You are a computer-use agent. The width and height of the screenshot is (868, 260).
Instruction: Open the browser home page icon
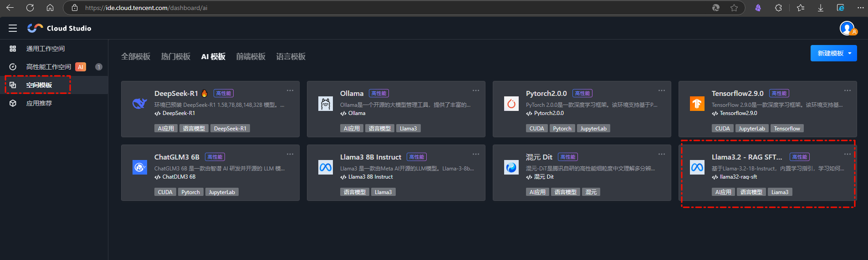pyautogui.click(x=50, y=8)
